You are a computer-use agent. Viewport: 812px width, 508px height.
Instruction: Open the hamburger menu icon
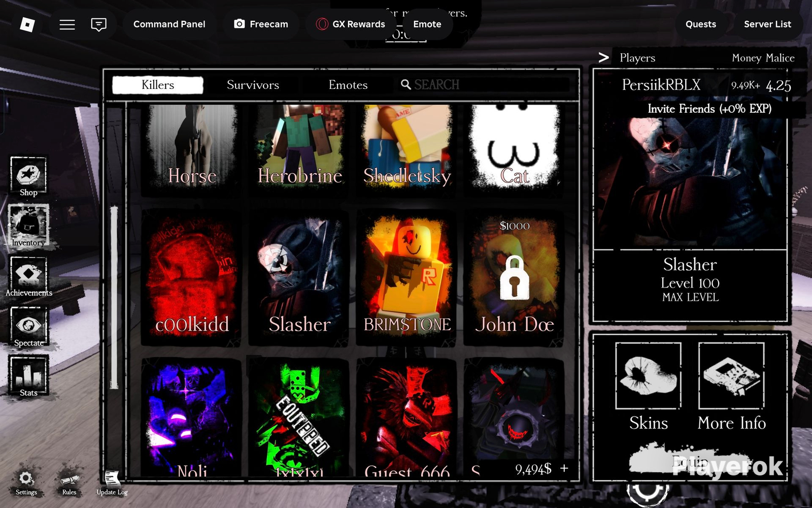pyautogui.click(x=67, y=24)
